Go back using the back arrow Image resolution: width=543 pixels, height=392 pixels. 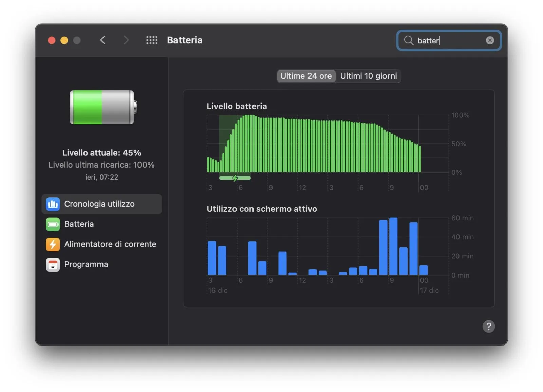[103, 40]
